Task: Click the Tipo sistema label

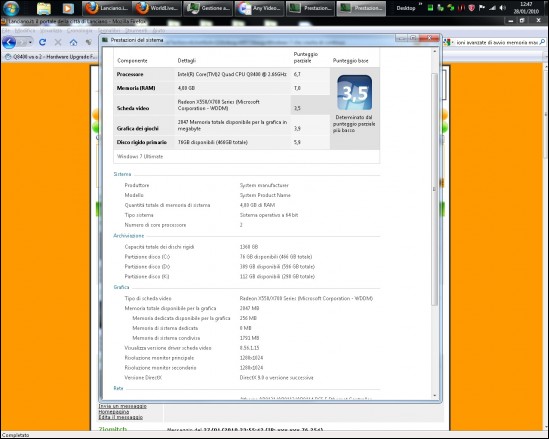Action: click(139, 215)
